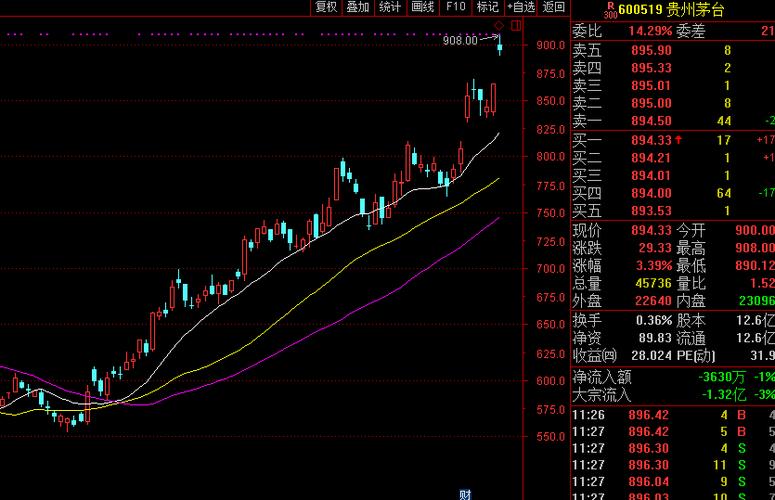Viewport: 775px width, 500px height.
Task: Click the R300 badge beside stock code
Action: [x=609, y=10]
